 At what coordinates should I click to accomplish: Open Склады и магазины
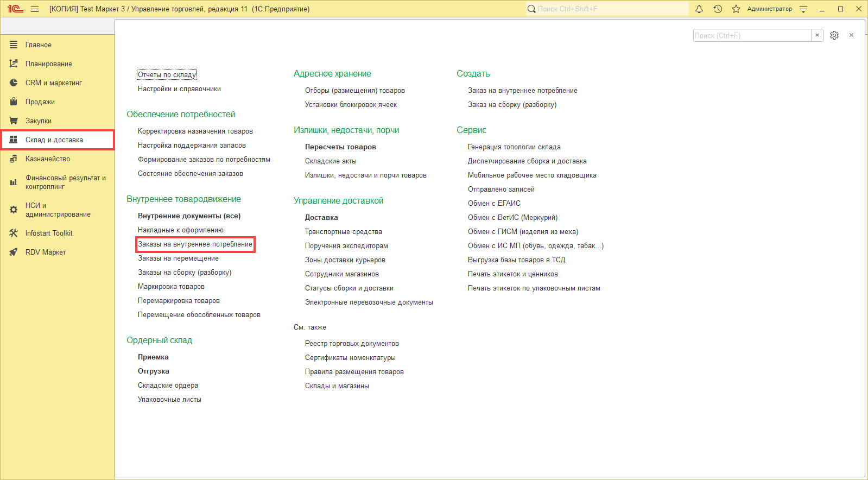[x=337, y=386]
